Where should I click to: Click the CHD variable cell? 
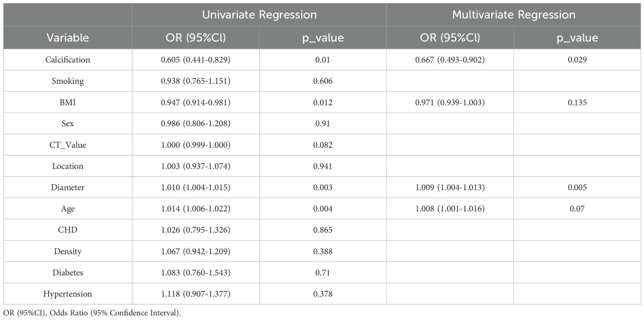click(67, 230)
